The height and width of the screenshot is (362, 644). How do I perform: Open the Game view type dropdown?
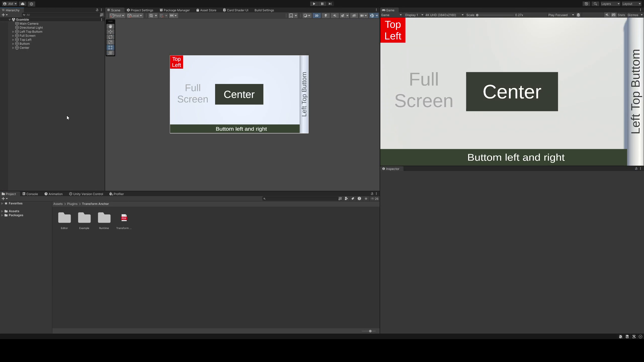point(391,15)
